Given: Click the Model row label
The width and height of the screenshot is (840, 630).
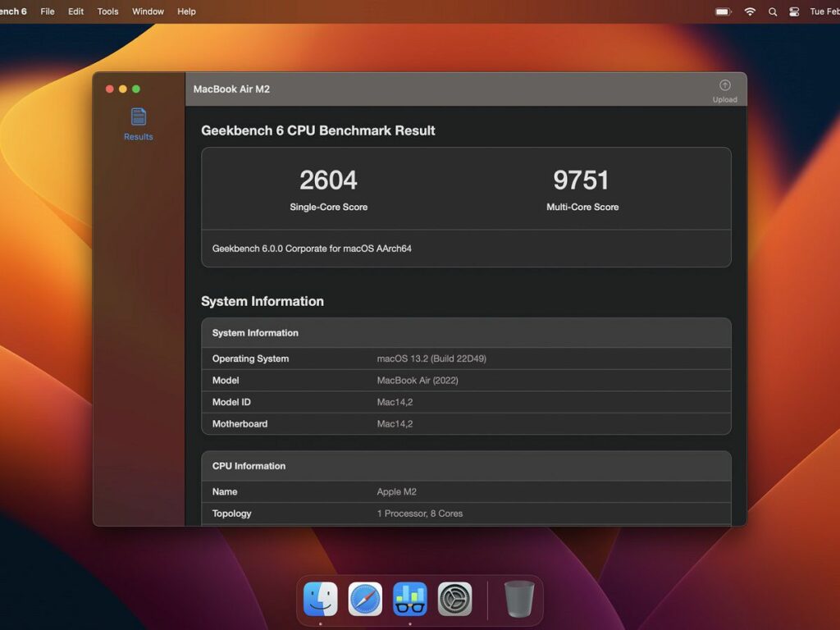Looking at the screenshot, I should coord(226,381).
